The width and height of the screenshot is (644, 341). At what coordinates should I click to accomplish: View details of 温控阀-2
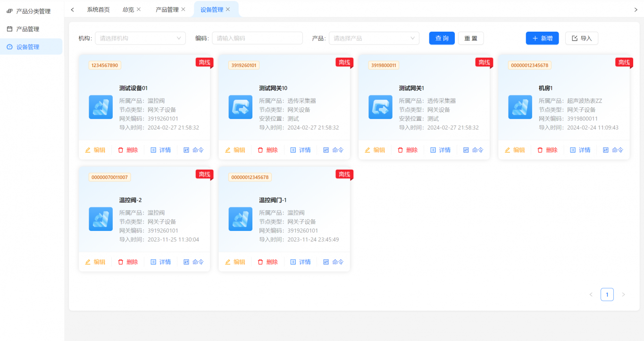click(160, 262)
